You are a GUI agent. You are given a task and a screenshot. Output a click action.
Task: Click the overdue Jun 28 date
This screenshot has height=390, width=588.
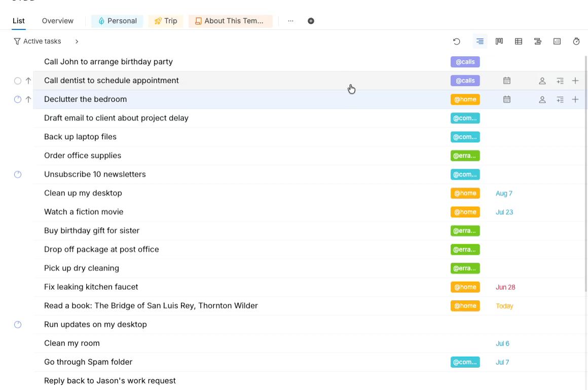click(x=505, y=287)
